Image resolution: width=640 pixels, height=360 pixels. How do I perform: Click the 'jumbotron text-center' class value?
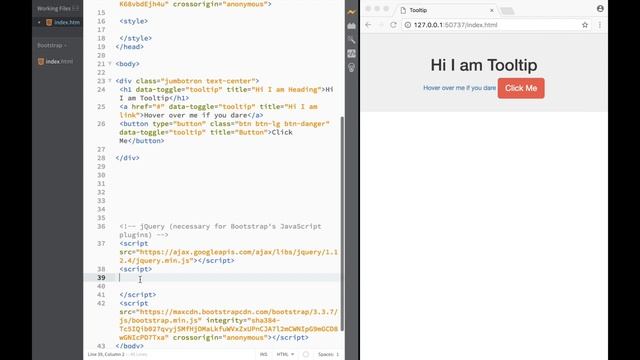pos(210,81)
